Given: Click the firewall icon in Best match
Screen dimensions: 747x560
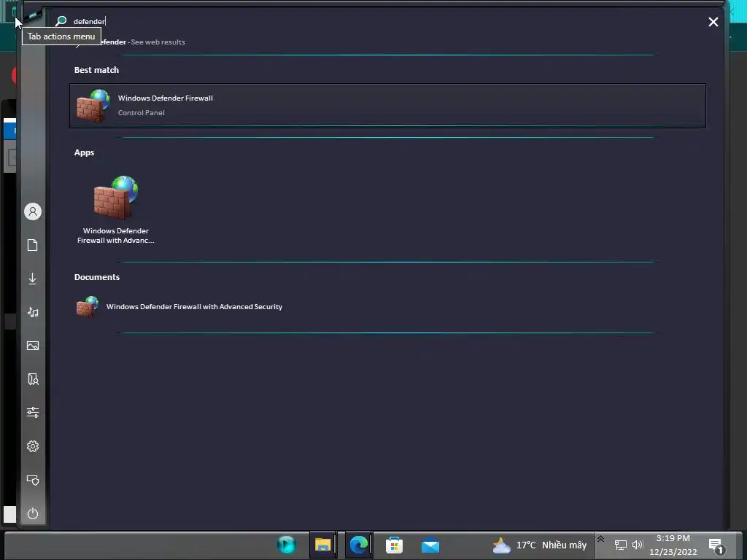Looking at the screenshot, I should coord(93,106).
